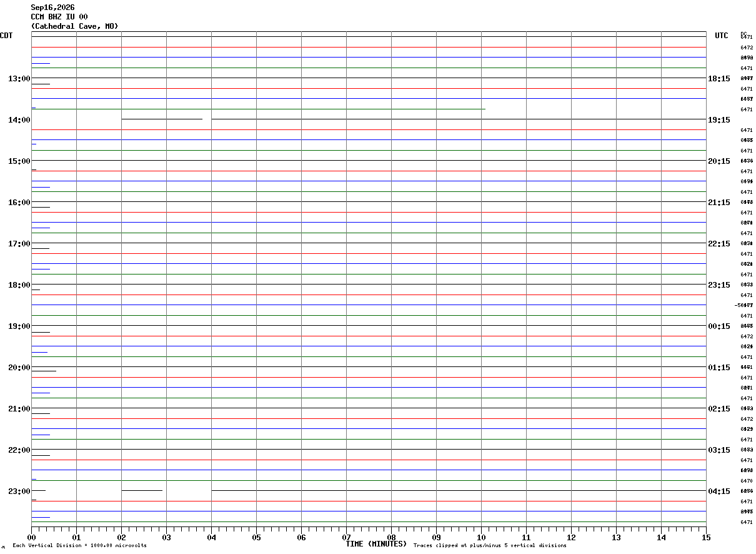Screen dimensions: 756x554
Task: Click the Cathedral Cave, MO location label
Action: point(74,26)
